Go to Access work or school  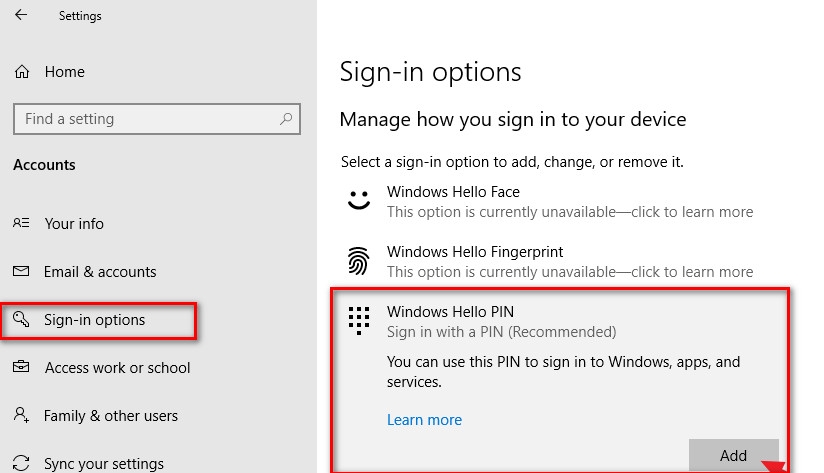[117, 368]
